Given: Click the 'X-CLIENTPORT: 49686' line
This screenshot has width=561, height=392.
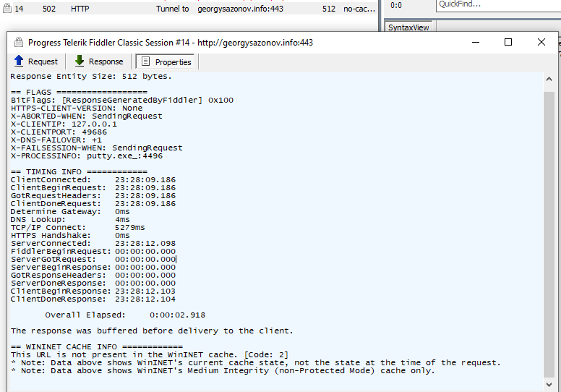Looking at the screenshot, I should 59,132.
